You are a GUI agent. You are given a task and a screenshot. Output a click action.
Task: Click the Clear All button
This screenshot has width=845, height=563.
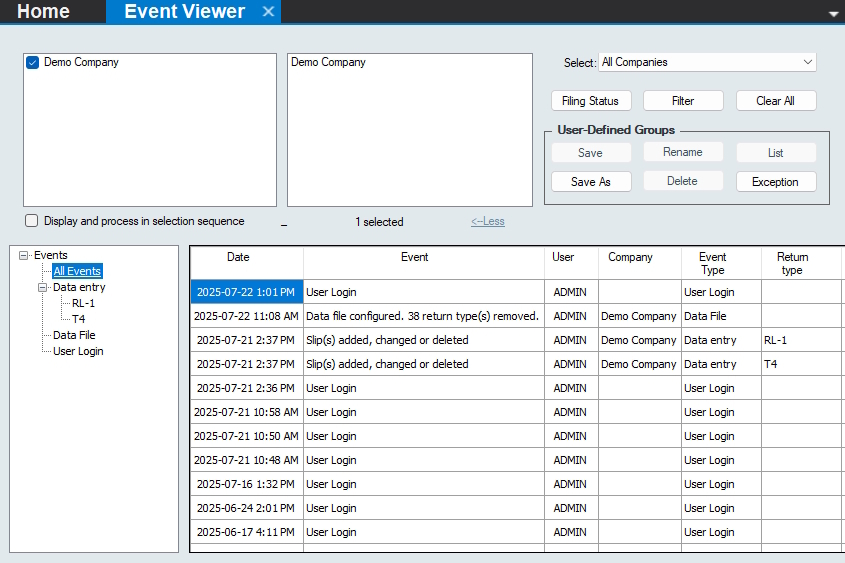(x=775, y=101)
